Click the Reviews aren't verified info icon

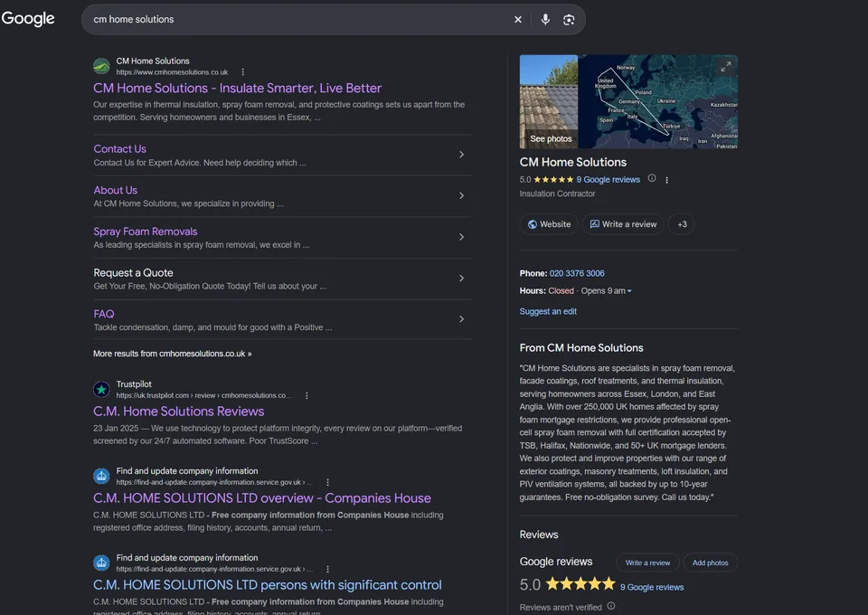click(611, 606)
